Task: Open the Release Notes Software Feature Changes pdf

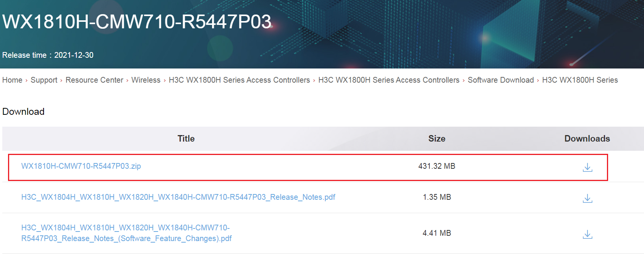Action: click(126, 233)
